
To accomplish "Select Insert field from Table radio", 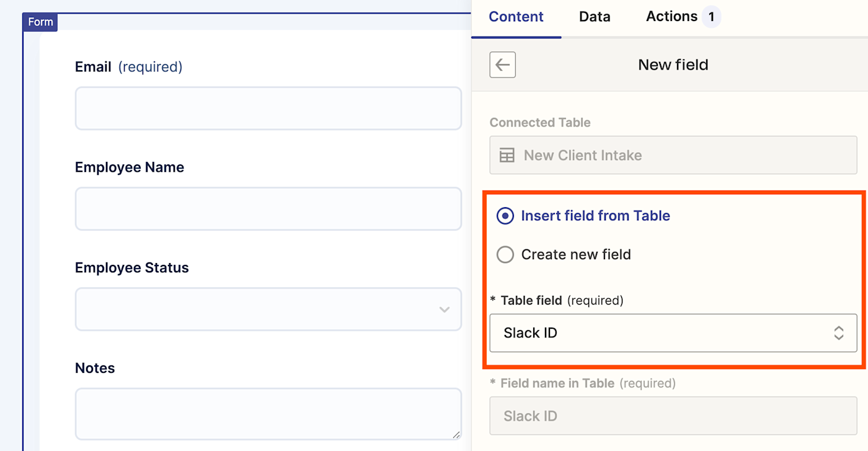I will point(505,216).
